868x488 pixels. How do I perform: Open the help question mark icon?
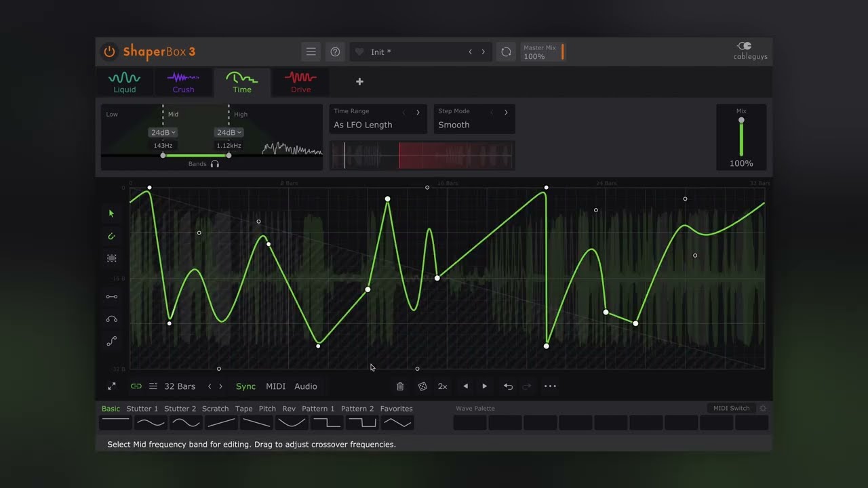point(335,52)
